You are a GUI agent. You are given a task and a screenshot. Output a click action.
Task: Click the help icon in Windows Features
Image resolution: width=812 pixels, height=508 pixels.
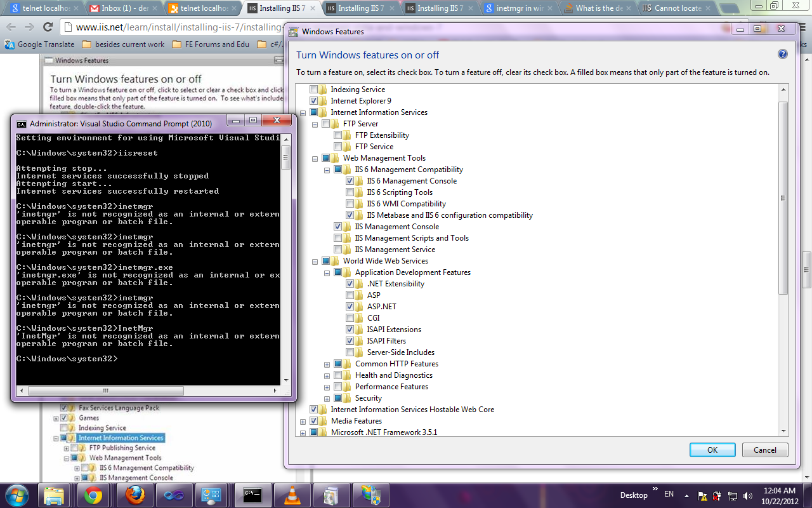(782, 55)
